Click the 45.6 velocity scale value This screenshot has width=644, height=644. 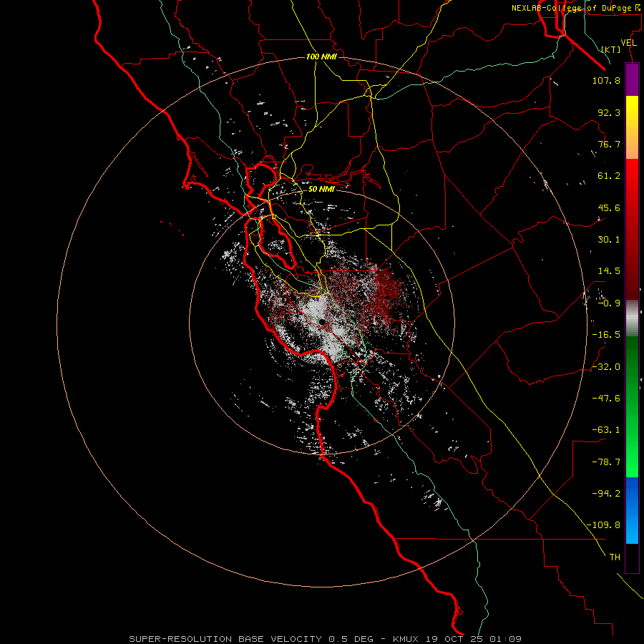[x=609, y=208]
